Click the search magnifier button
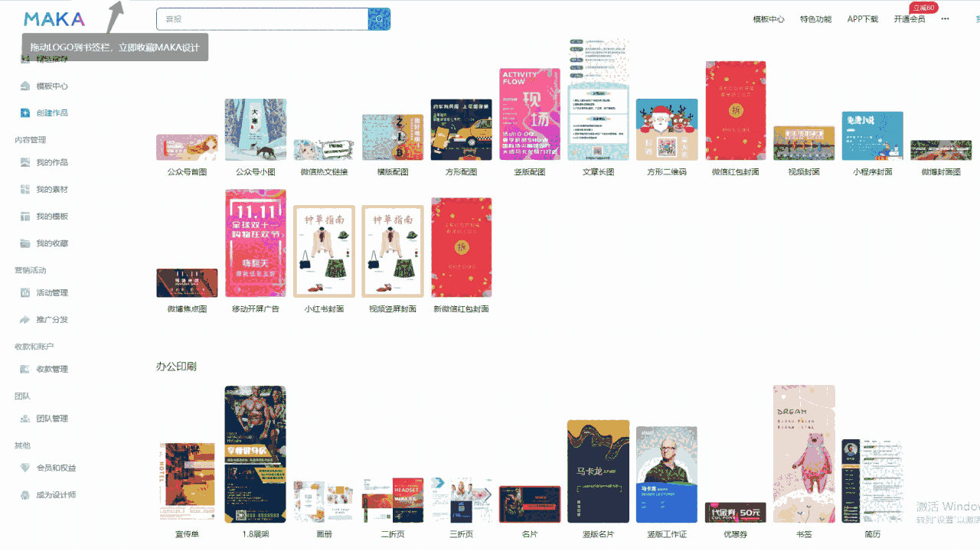The image size is (980, 551). 379,19
